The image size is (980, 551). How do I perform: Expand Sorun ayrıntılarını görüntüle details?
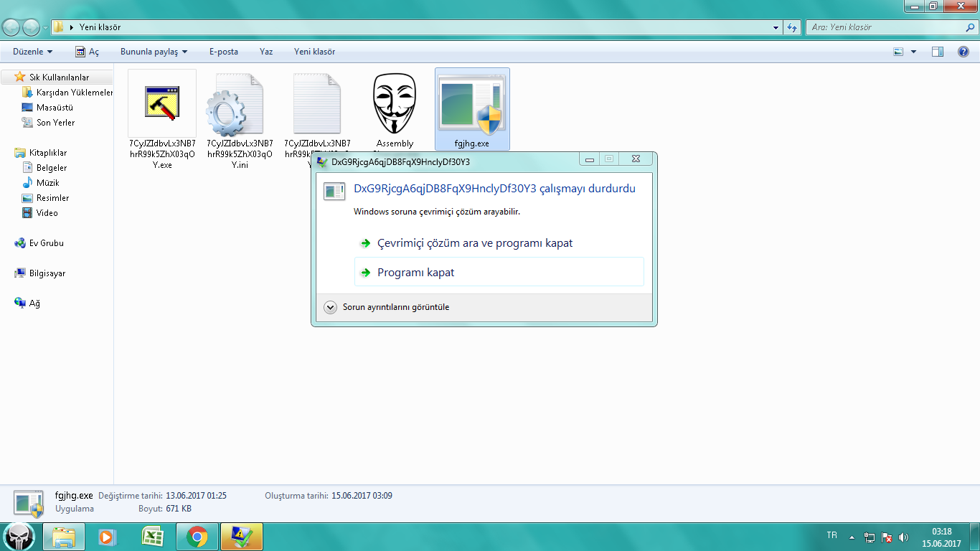pos(387,307)
